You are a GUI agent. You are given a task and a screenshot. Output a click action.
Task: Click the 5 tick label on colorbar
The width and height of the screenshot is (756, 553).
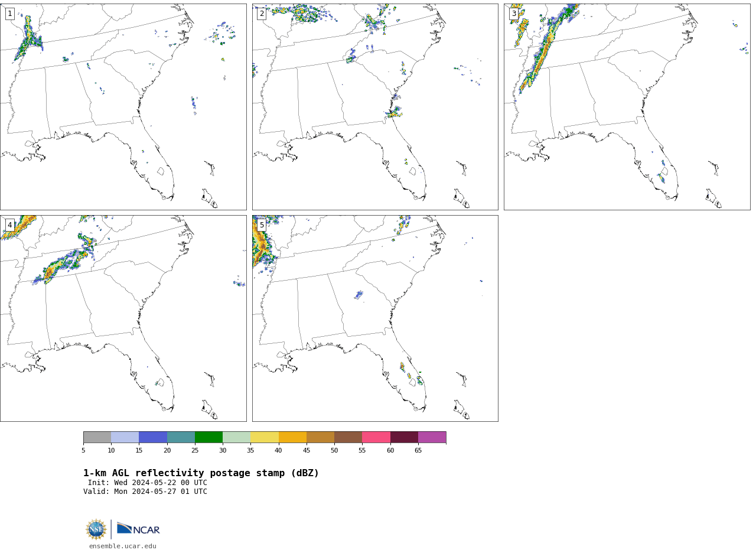click(83, 450)
